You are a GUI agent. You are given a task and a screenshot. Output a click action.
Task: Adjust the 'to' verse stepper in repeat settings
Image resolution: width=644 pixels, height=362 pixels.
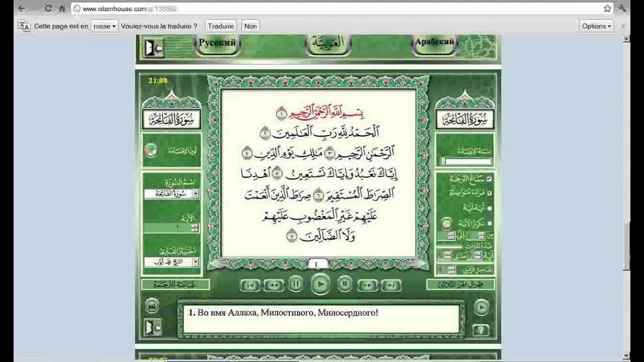coord(451,236)
